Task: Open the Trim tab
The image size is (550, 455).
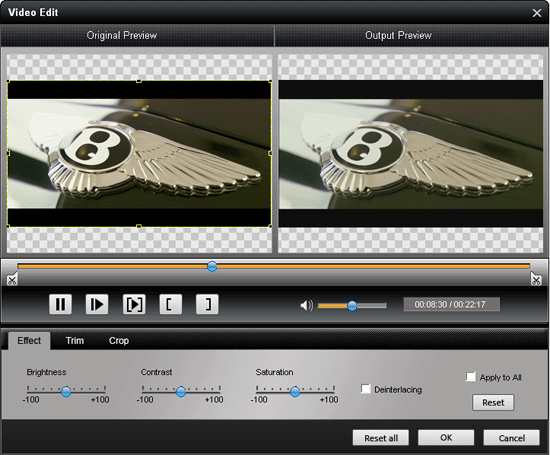Action: click(75, 341)
